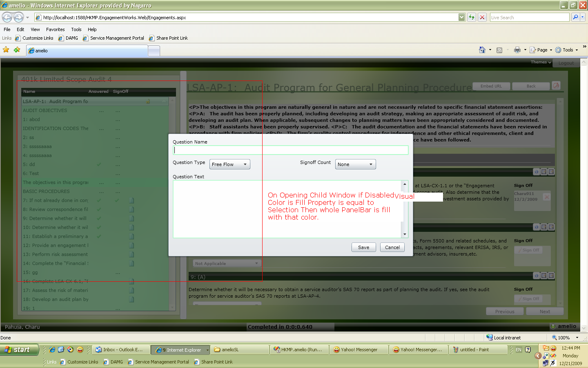Viewport: 588px width, 368px height.
Task: Click the Print icon in command bar
Action: pos(517,50)
